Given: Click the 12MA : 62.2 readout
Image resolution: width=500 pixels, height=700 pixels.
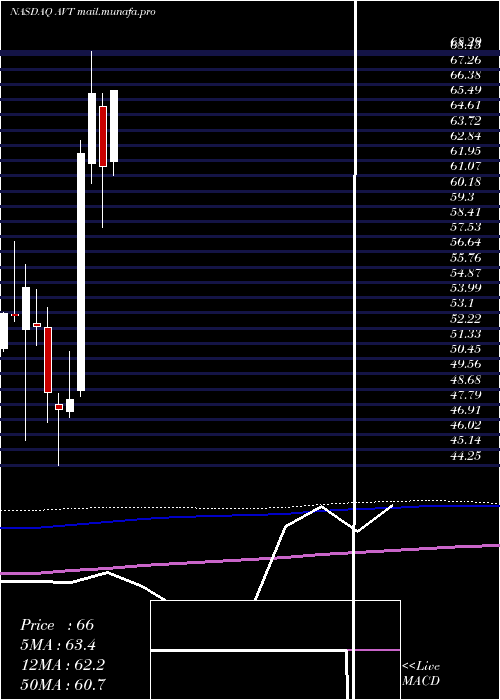Looking at the screenshot, I should pos(62,665).
